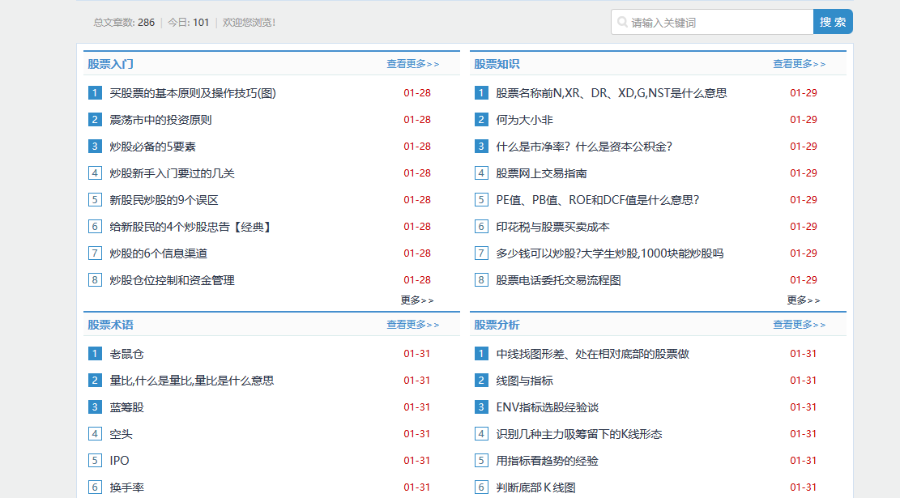
Task: Click rank badge 4 beside 股票网上交易指南
Action: tap(481, 173)
